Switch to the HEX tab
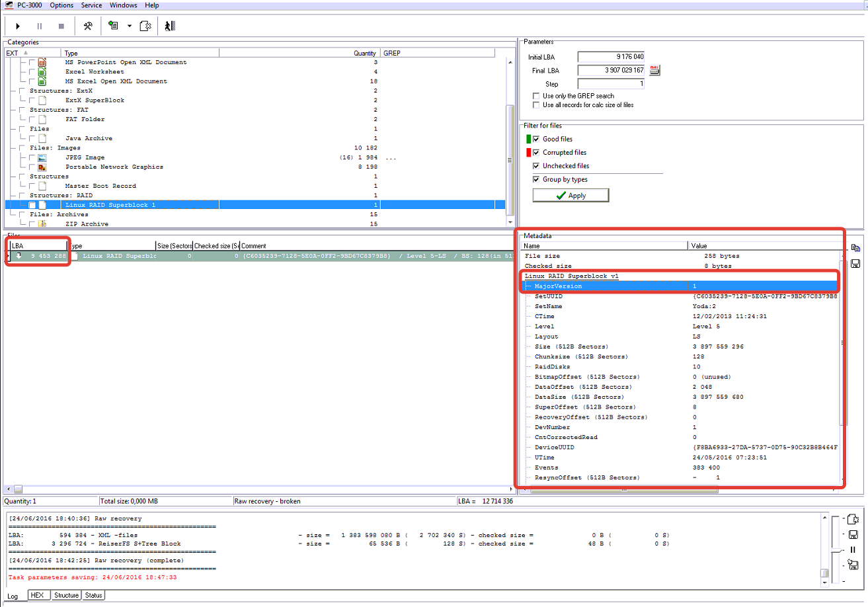Screen dimensions: 868x607 coord(40,595)
